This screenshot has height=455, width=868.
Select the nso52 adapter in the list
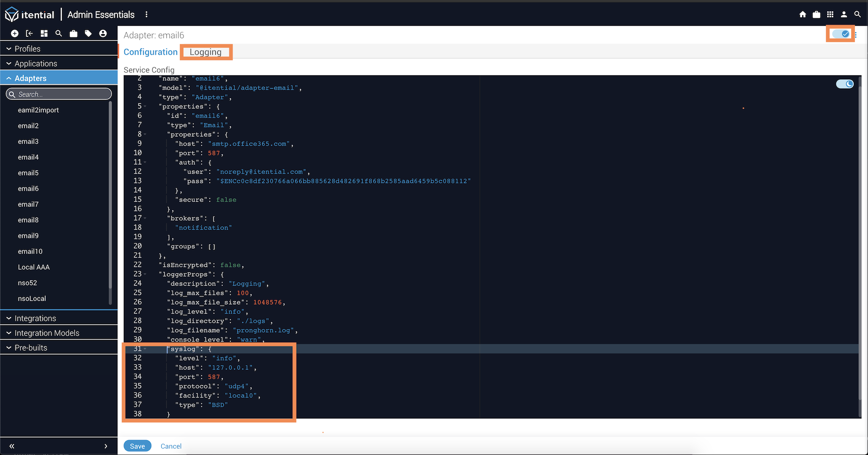27,283
